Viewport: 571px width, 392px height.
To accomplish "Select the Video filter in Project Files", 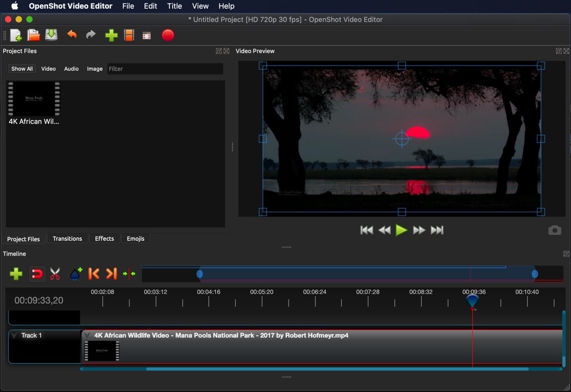I will tap(49, 69).
